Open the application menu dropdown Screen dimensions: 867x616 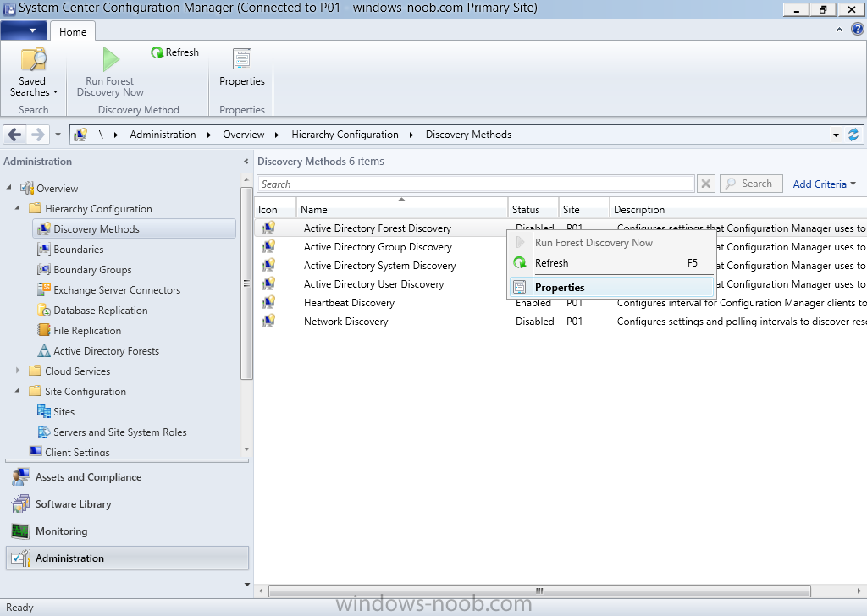click(24, 31)
